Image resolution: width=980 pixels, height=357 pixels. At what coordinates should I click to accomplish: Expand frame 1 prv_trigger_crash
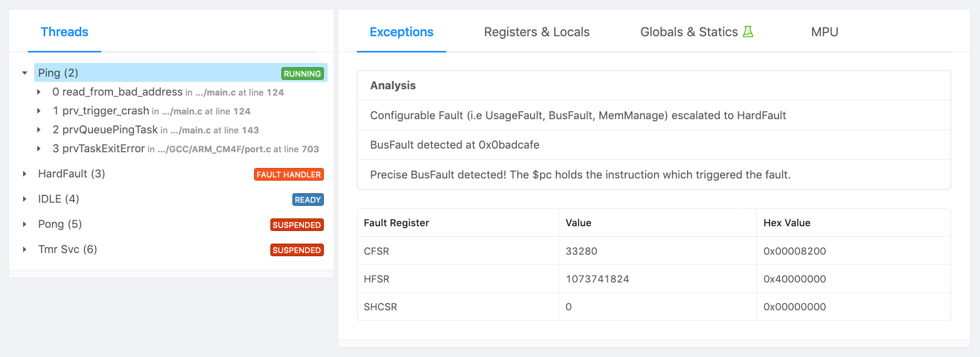[39, 111]
